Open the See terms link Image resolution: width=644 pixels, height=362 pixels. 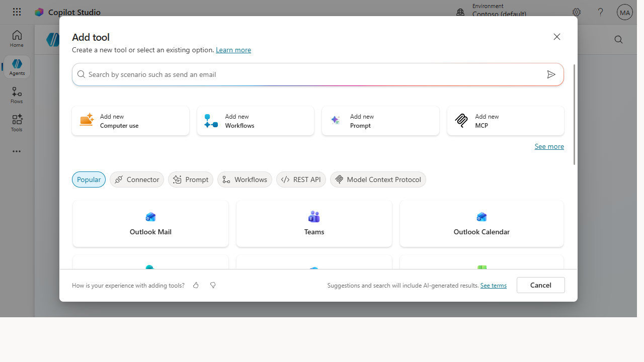pos(494,286)
